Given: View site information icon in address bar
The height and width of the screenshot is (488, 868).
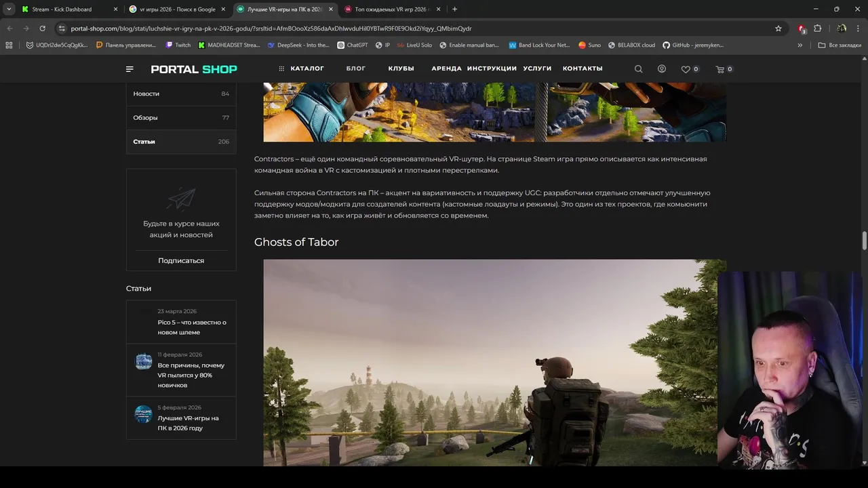Looking at the screenshot, I should pyautogui.click(x=62, y=28).
